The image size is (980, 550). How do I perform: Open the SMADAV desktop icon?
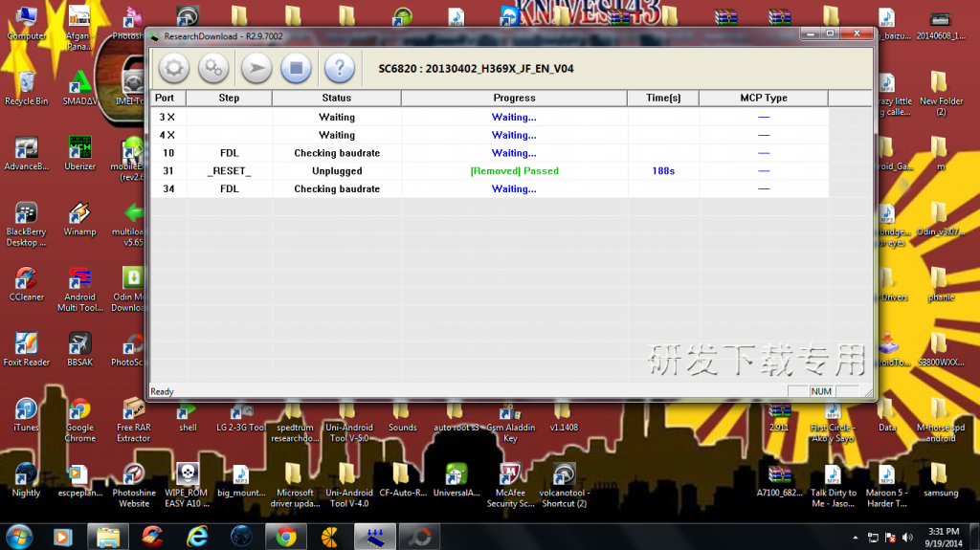click(80, 88)
